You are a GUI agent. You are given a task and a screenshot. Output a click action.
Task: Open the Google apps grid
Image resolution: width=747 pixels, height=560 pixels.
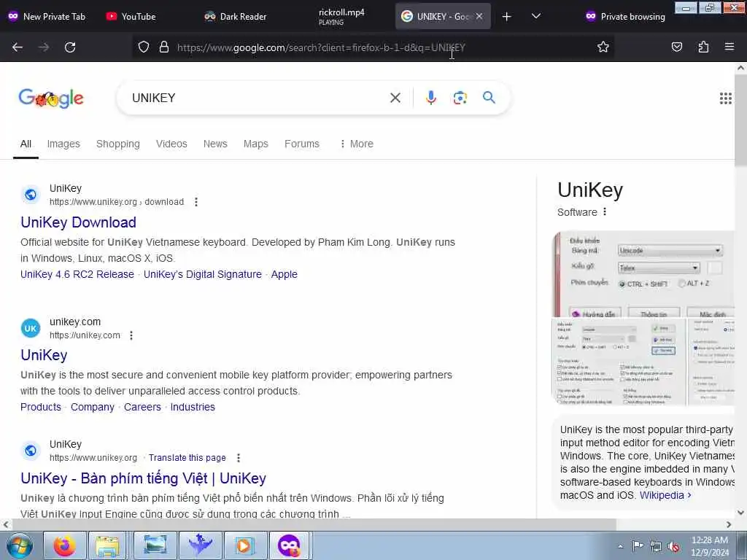point(725,98)
